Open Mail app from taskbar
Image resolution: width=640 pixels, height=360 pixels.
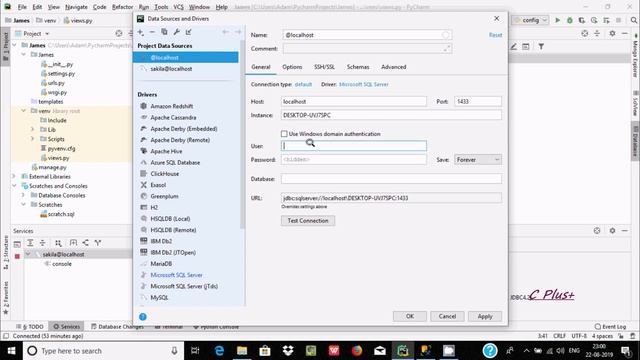click(380, 351)
